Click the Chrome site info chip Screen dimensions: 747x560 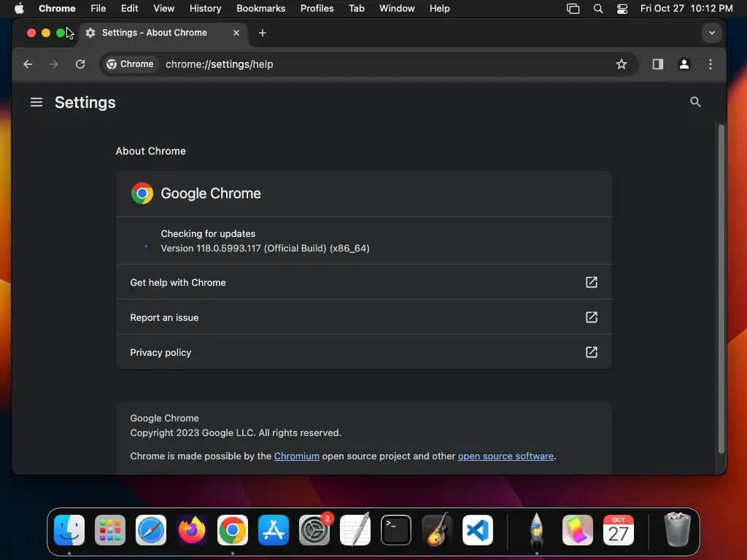[x=130, y=64]
